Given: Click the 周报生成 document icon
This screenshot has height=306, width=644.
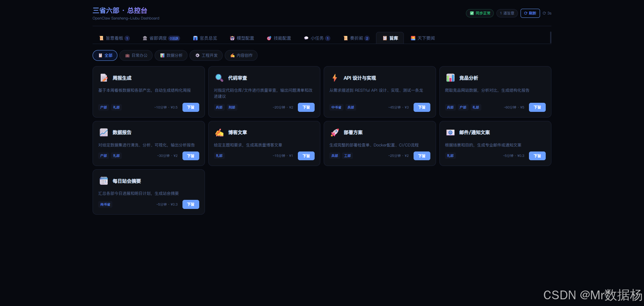Looking at the screenshot, I should (104, 78).
